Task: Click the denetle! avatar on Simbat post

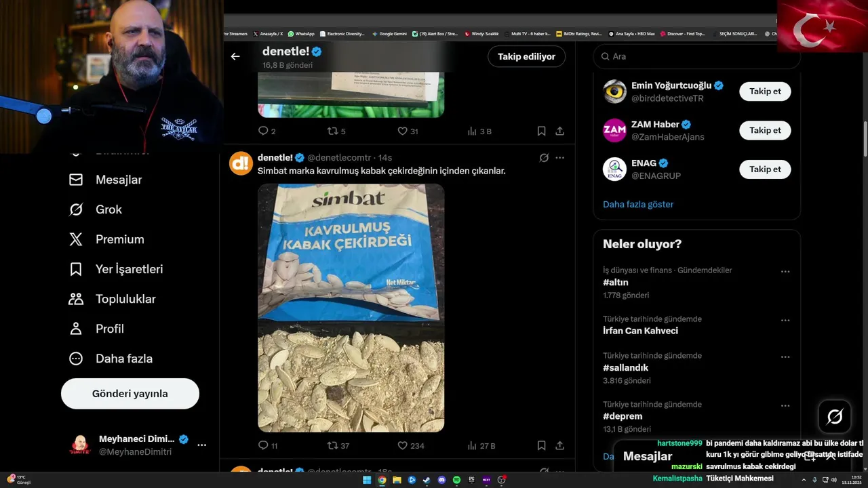Action: click(241, 163)
